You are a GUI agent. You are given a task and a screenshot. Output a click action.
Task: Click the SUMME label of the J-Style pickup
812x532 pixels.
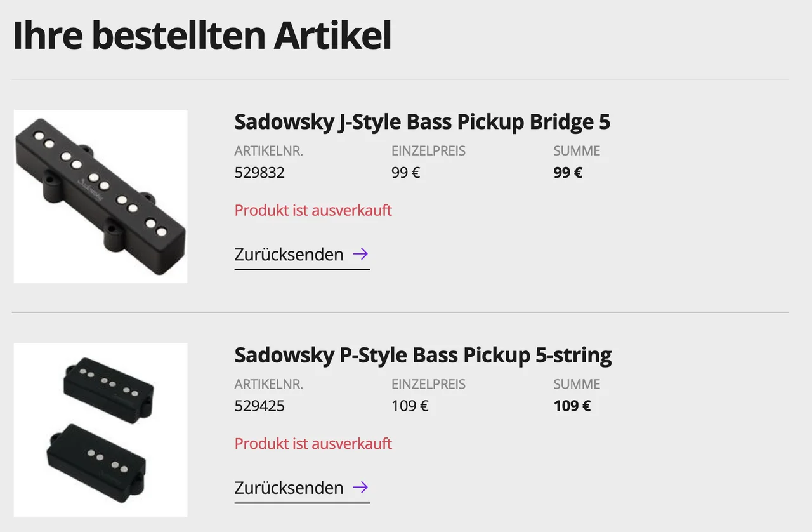tap(577, 151)
